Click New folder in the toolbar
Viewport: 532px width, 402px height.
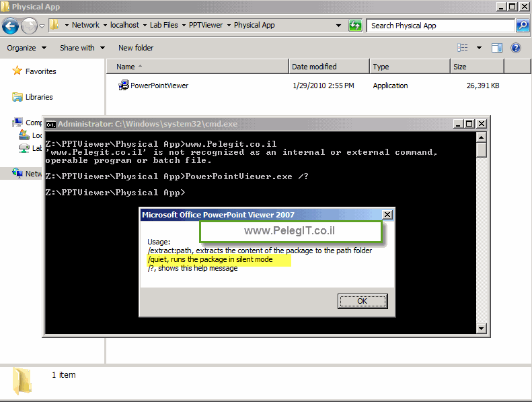point(136,48)
